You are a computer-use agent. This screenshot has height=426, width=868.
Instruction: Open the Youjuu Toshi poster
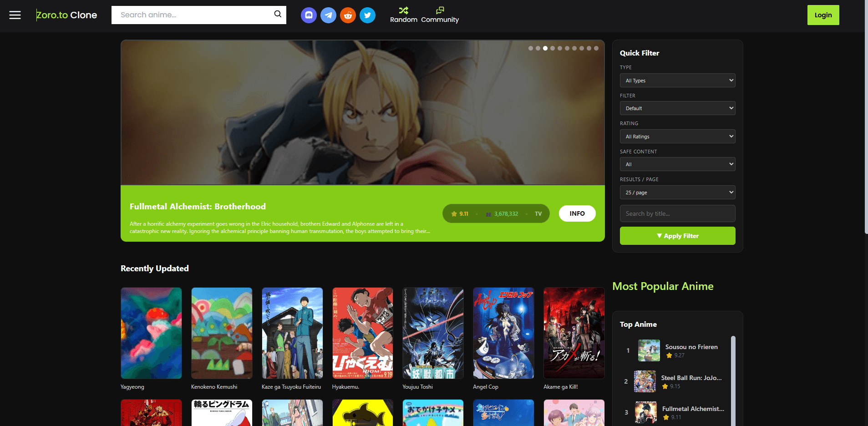tap(433, 333)
